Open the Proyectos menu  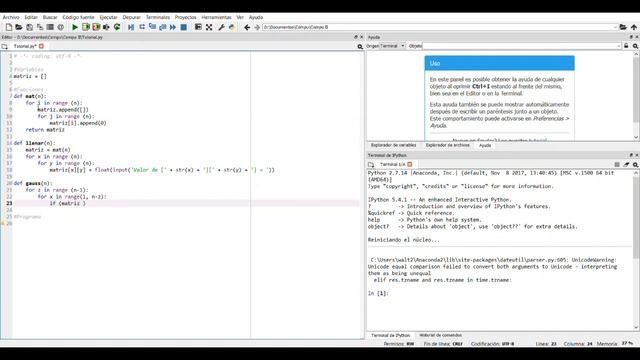pyautogui.click(x=186, y=17)
